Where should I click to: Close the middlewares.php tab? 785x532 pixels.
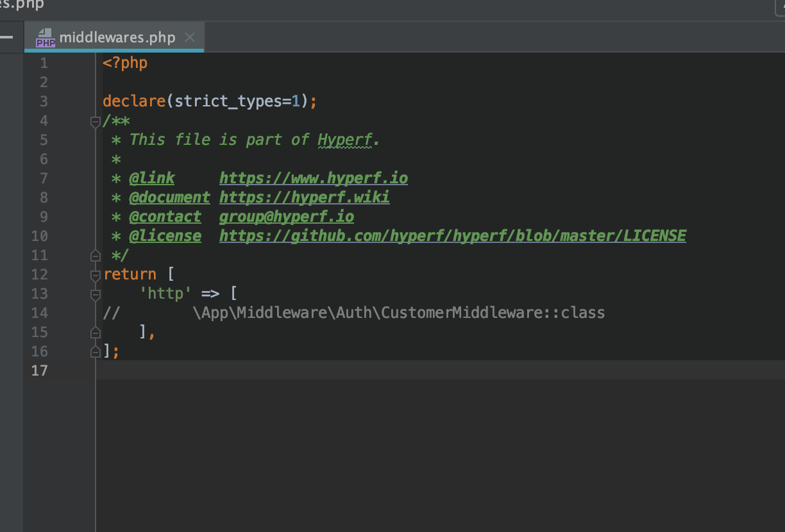click(x=189, y=37)
